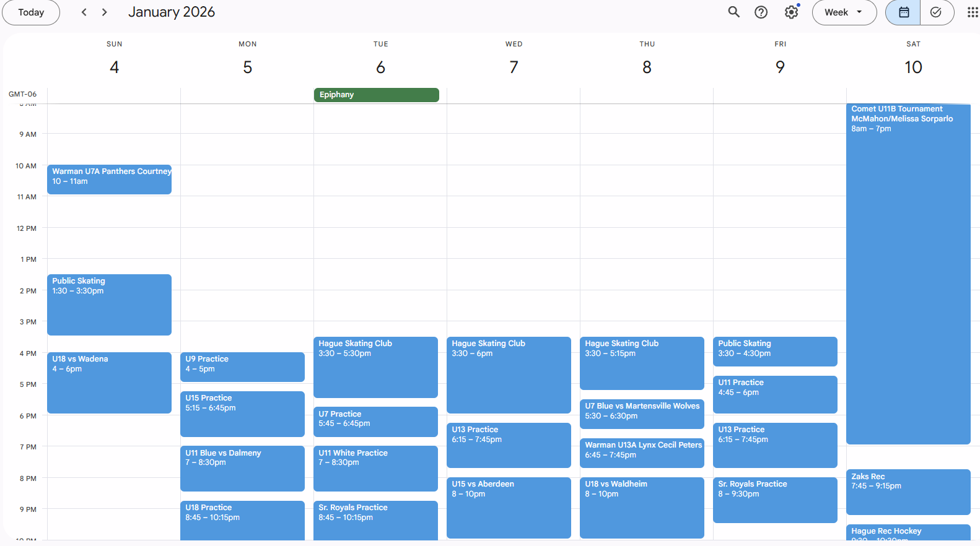Viewport: 980px width, 546px height.
Task: Switch to Tasks view toggle
Action: 936,12
